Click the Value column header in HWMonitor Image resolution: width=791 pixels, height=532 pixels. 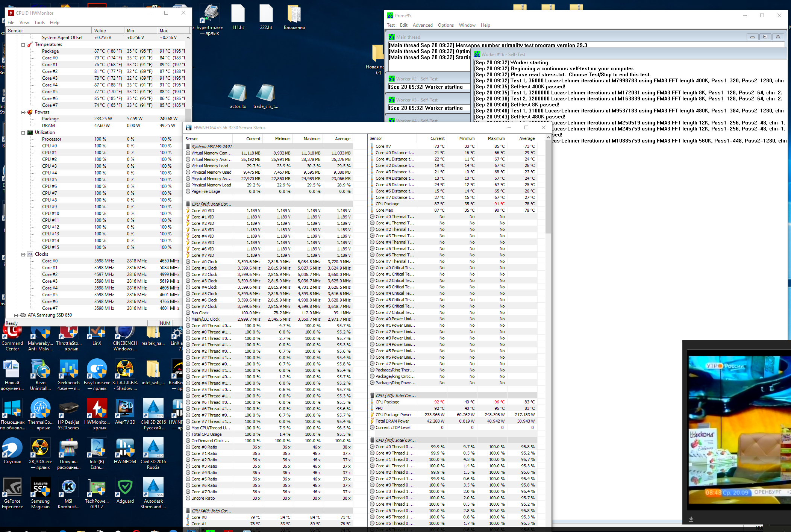[108, 31]
